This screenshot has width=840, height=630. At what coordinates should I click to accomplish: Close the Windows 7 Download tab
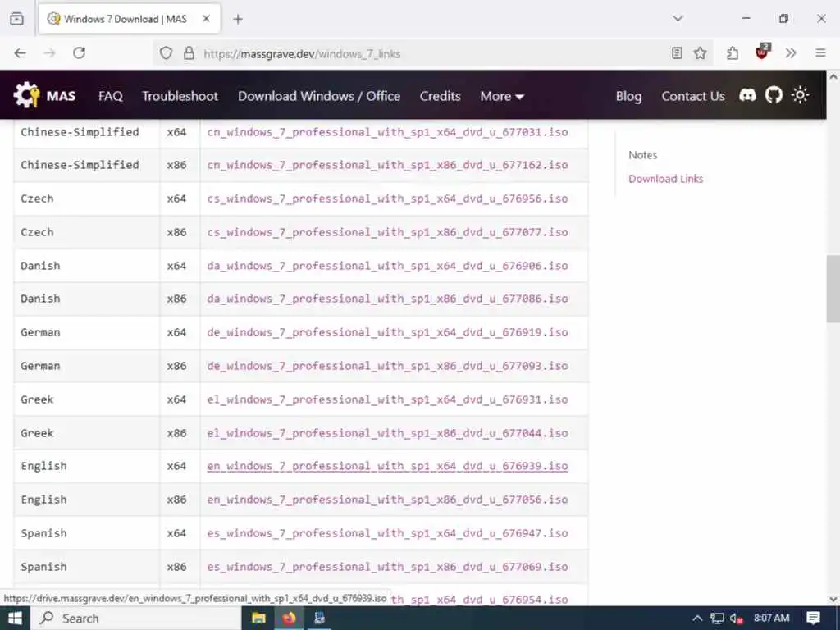pos(206,19)
